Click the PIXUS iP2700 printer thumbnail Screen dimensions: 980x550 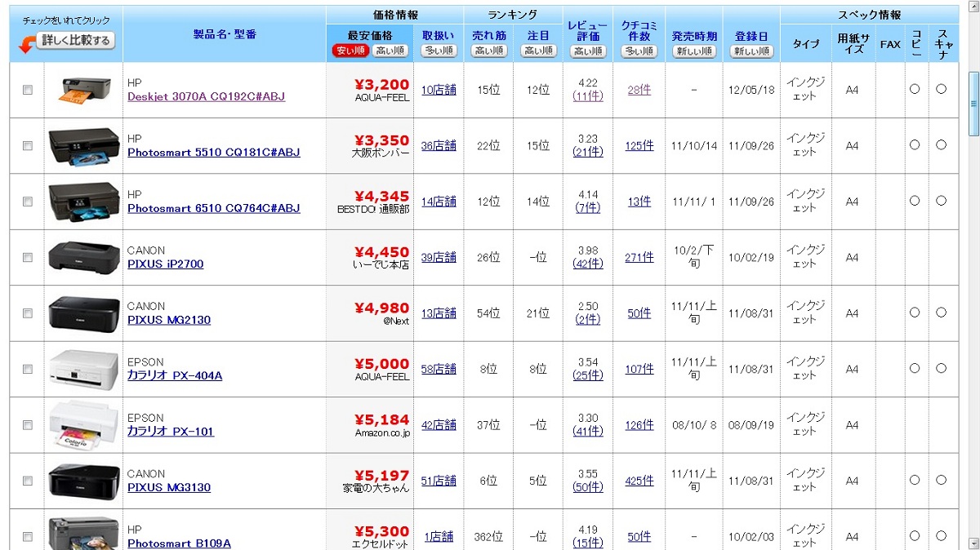(84, 257)
